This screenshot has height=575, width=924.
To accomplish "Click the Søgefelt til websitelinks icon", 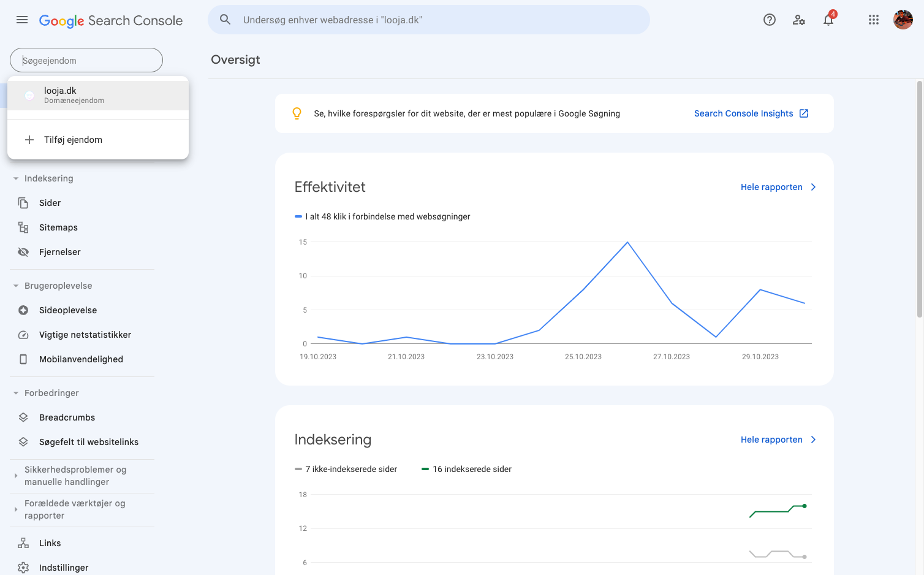I will [23, 442].
